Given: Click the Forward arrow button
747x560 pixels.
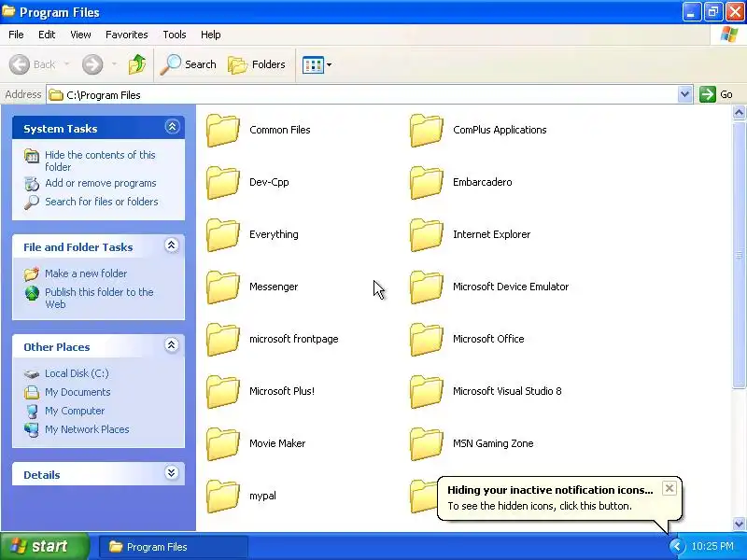Looking at the screenshot, I should coord(92,64).
